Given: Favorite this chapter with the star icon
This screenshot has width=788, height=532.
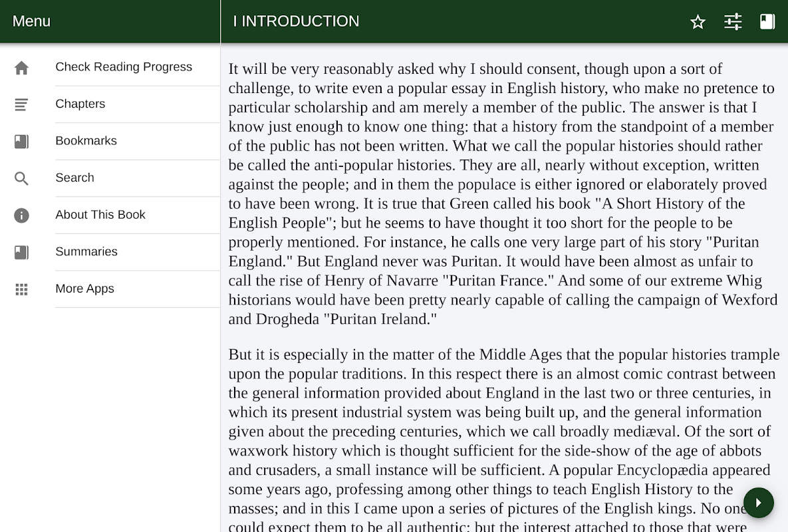Looking at the screenshot, I should pos(698,21).
